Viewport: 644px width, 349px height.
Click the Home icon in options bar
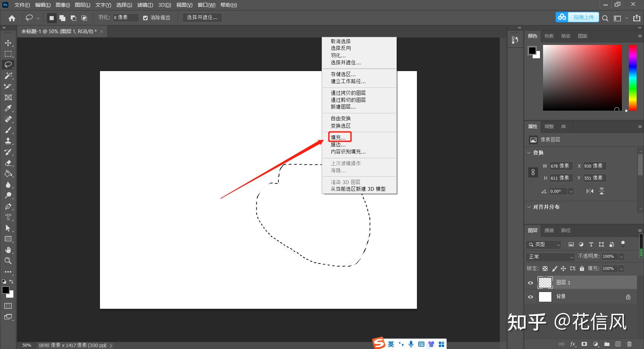12,18
